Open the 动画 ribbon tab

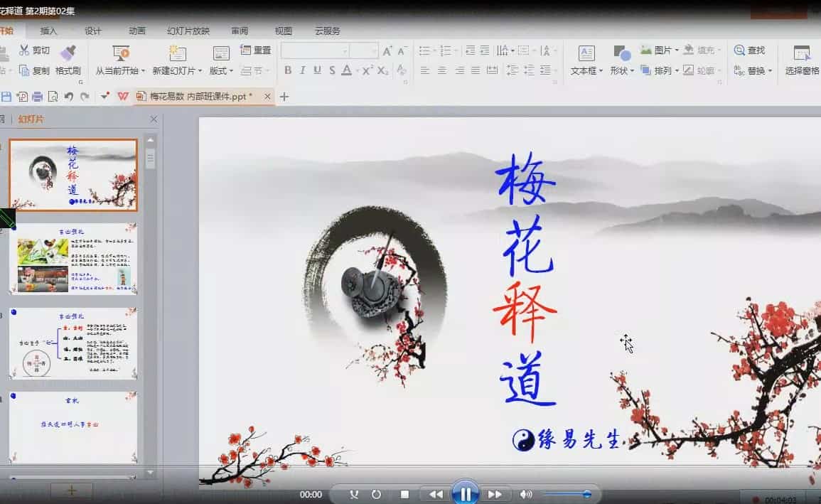136,31
